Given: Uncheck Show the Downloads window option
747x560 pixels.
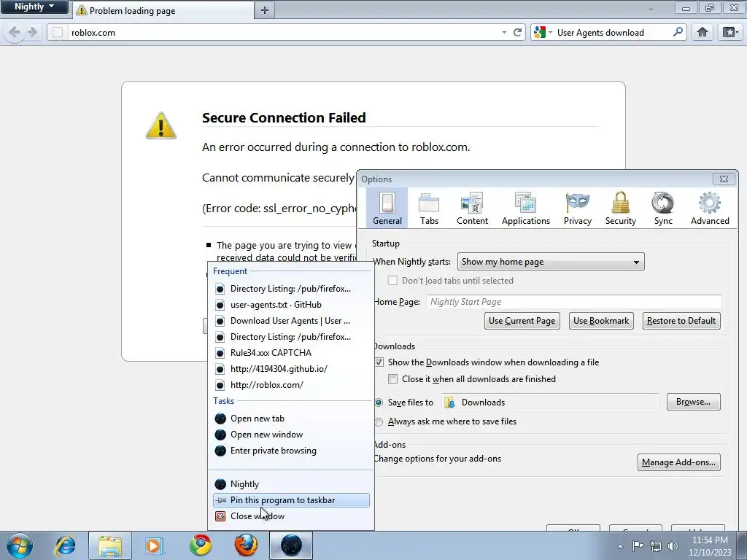Looking at the screenshot, I should pyautogui.click(x=379, y=362).
